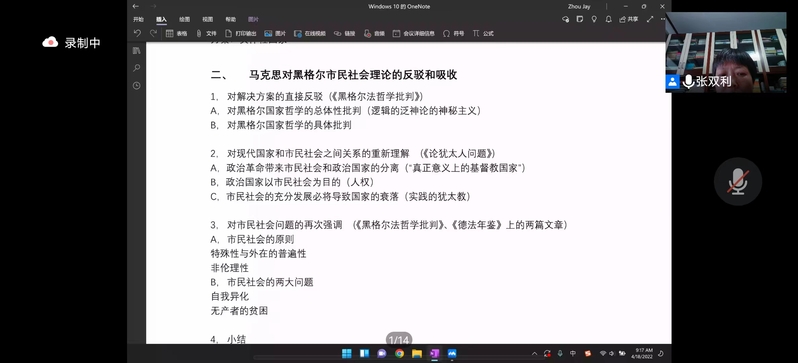Open the notifications bell
The image size is (798, 363).
609,19
